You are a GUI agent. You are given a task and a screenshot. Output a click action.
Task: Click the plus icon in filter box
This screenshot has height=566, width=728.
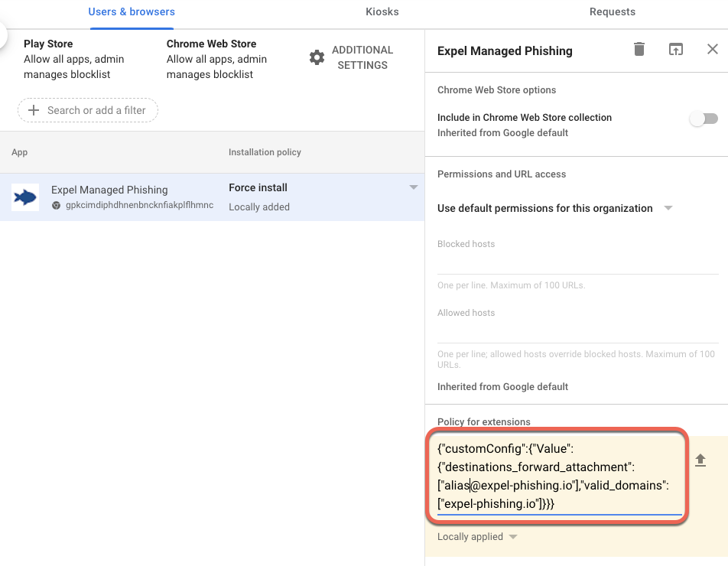(x=34, y=110)
